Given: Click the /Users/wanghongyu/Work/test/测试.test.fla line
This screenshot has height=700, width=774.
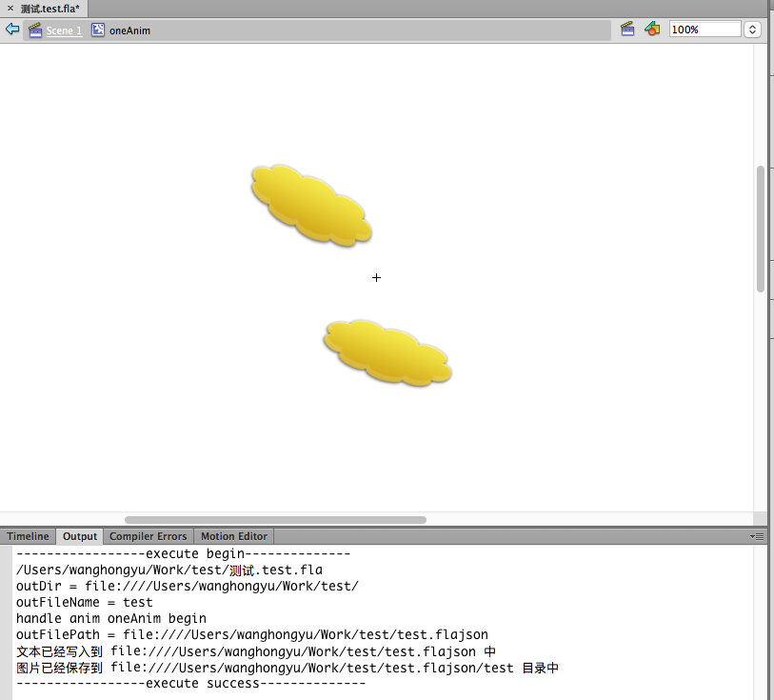Looking at the screenshot, I should pyautogui.click(x=169, y=570).
